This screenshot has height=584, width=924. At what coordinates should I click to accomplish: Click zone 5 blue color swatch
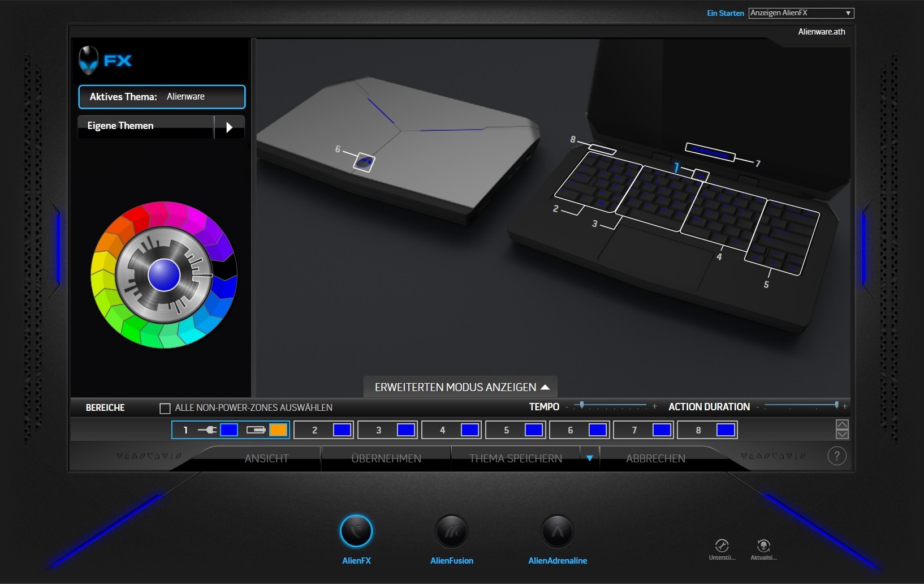pos(534,430)
